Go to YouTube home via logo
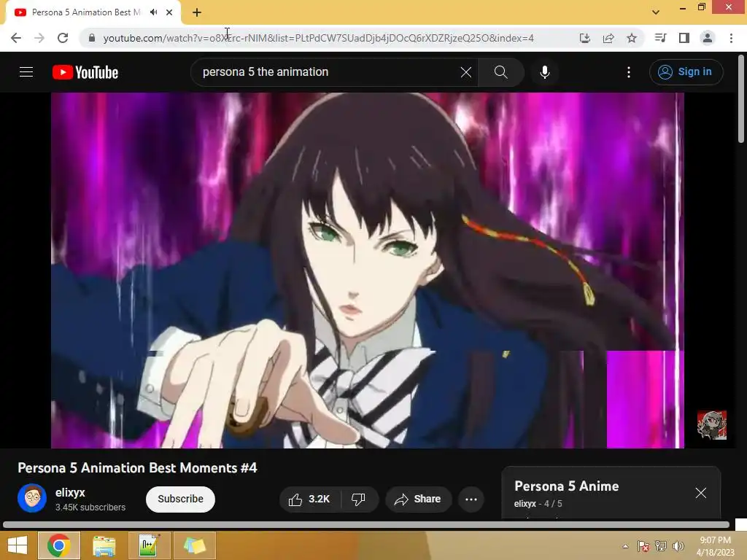This screenshot has width=747, height=560. (85, 72)
